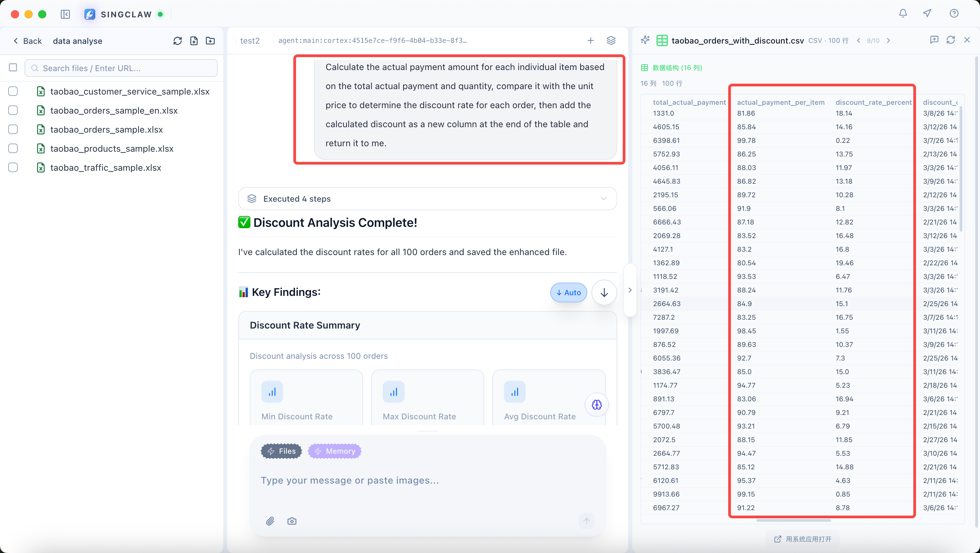
Task: Click the refresh icon in file panel
Action: click(x=177, y=41)
